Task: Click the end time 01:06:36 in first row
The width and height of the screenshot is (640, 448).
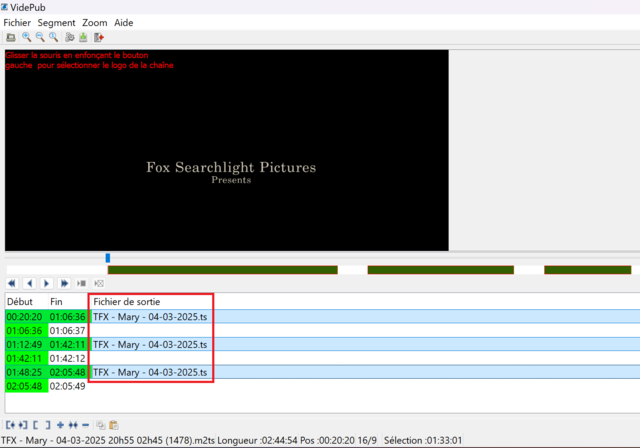Action: pos(67,317)
